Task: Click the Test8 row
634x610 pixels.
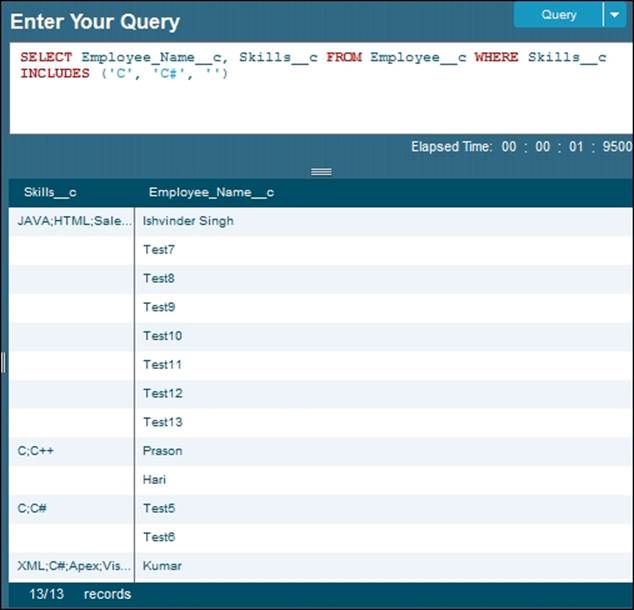Action: click(x=159, y=279)
